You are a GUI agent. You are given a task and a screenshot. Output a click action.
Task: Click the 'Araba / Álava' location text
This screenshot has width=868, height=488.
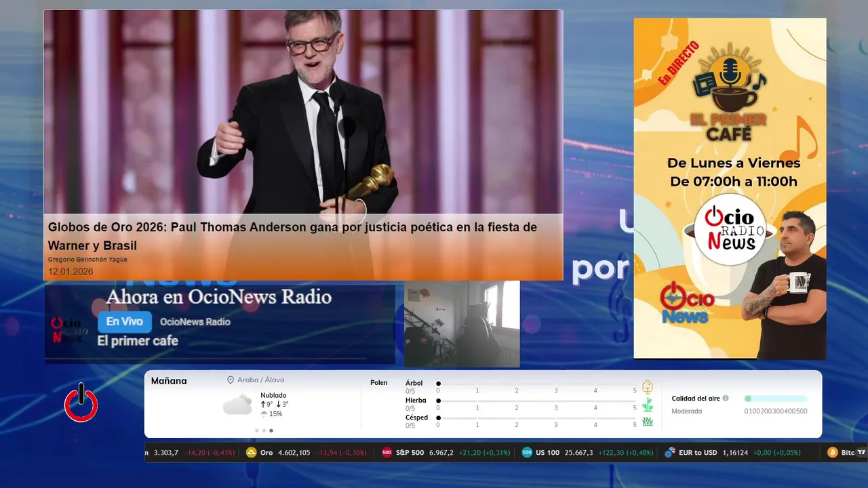click(x=261, y=380)
